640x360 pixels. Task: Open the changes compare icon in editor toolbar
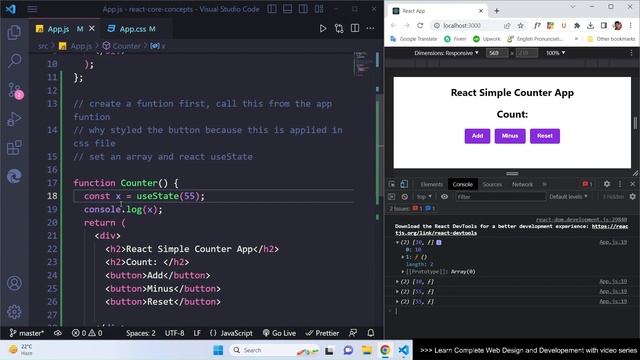coord(339,29)
